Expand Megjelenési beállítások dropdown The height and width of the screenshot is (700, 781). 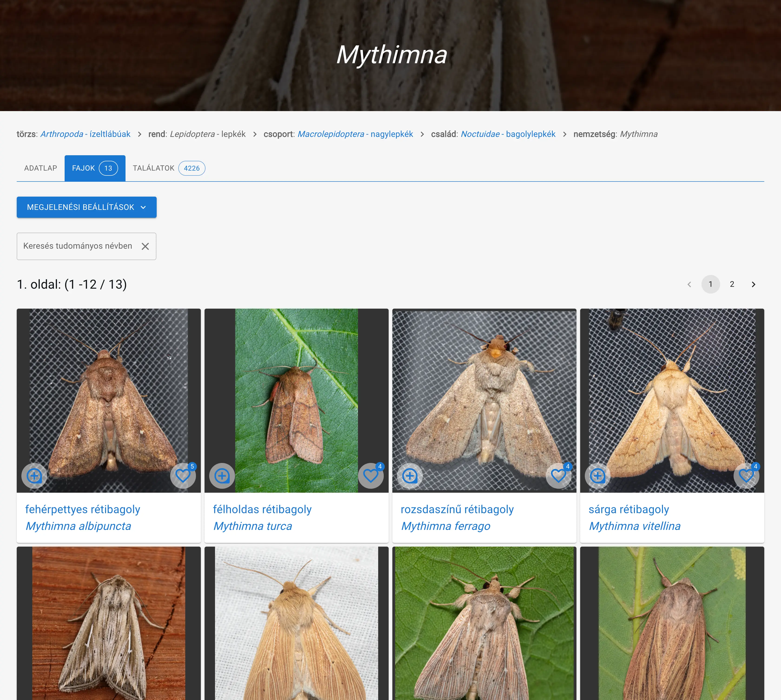[86, 207]
